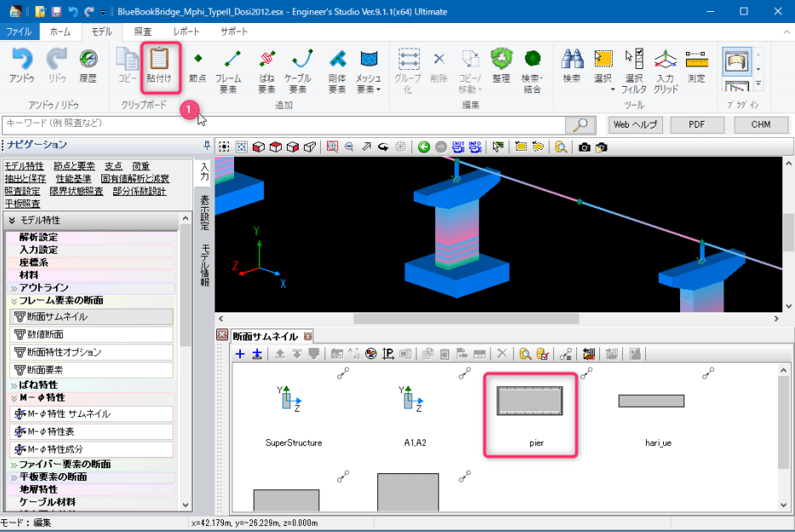This screenshot has width=795, height=532.
Task: Switch to the 照査 ribbon tab
Action: [143, 31]
